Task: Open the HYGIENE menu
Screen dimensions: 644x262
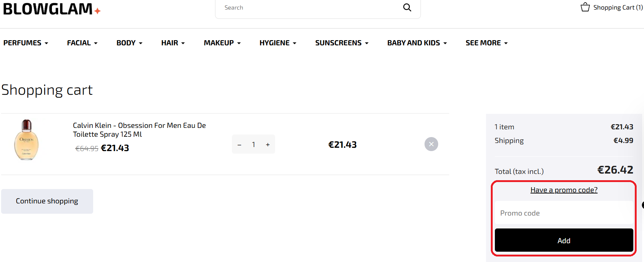Action: tap(278, 43)
